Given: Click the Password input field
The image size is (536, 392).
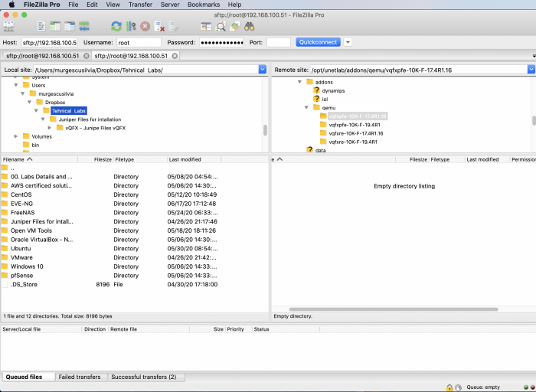Looking at the screenshot, I should point(221,43).
